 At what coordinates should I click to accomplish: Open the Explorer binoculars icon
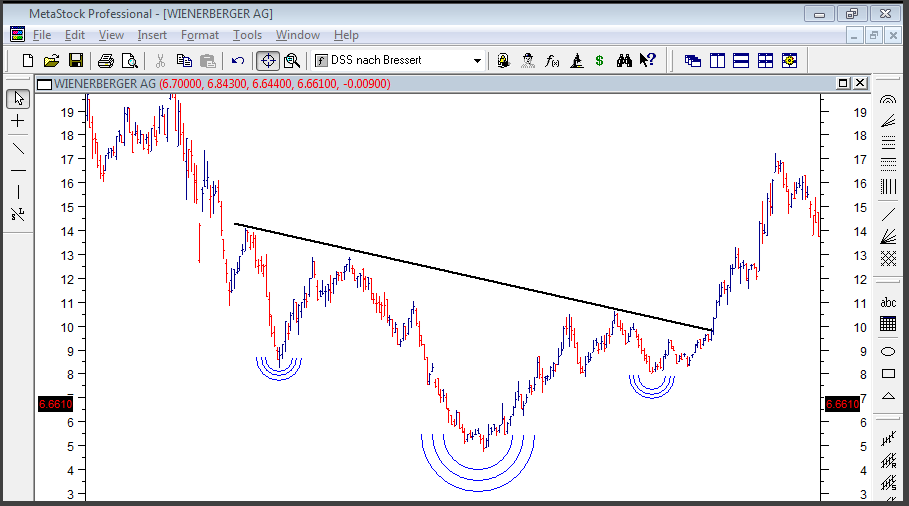click(624, 60)
